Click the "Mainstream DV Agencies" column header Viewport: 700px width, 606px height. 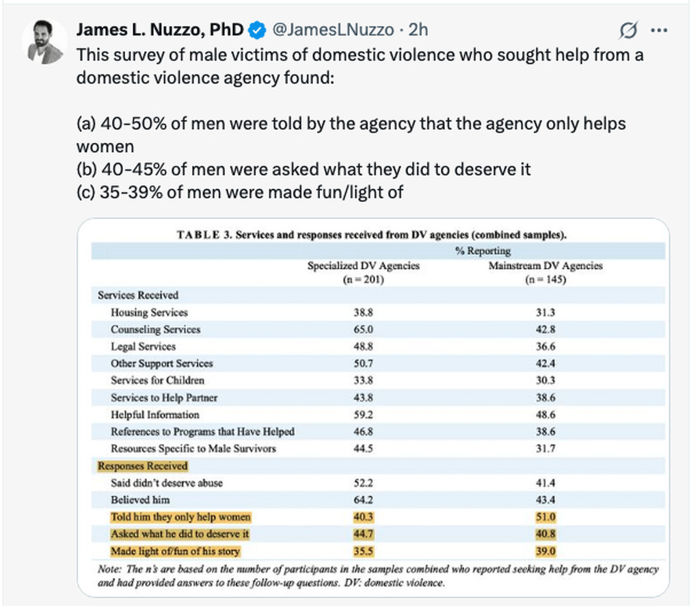pyautogui.click(x=545, y=265)
